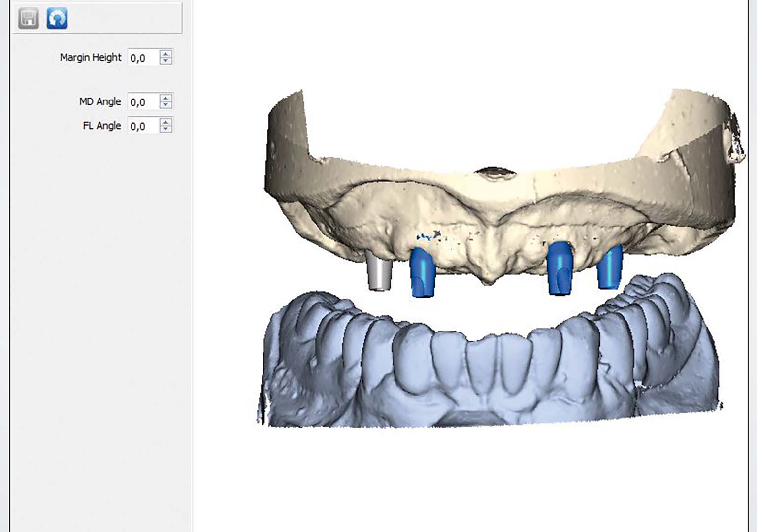Click the Margin Height value field

pyautogui.click(x=143, y=58)
